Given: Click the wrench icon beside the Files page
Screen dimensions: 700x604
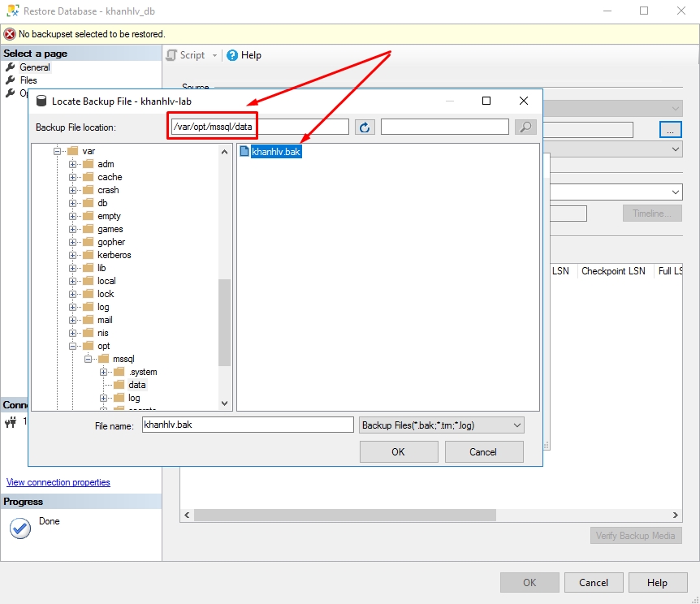Looking at the screenshot, I should (11, 80).
